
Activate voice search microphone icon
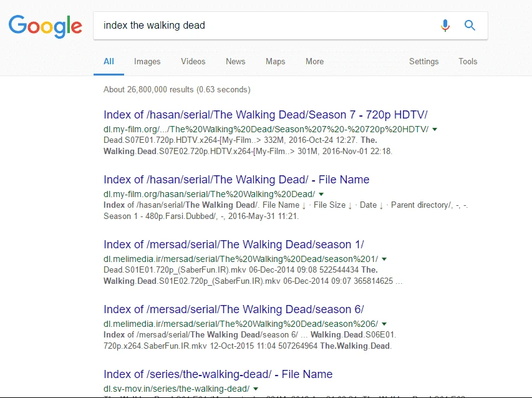click(x=445, y=26)
